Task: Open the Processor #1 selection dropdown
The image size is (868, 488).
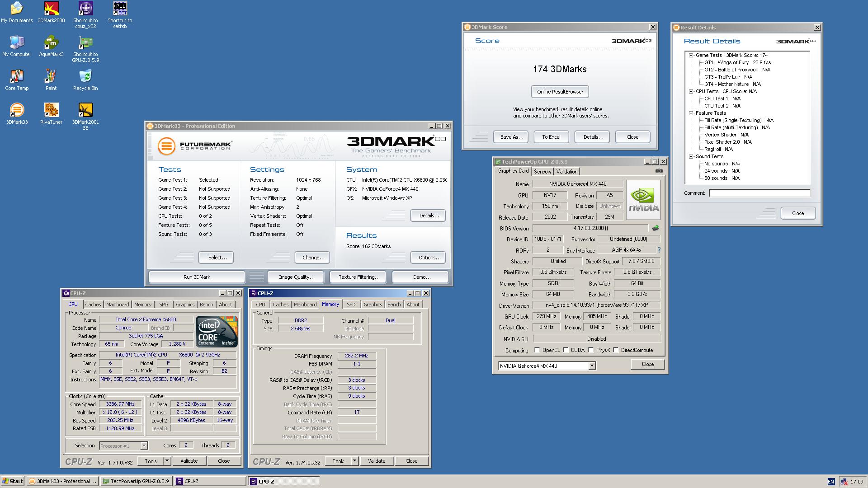Action: click(x=144, y=446)
